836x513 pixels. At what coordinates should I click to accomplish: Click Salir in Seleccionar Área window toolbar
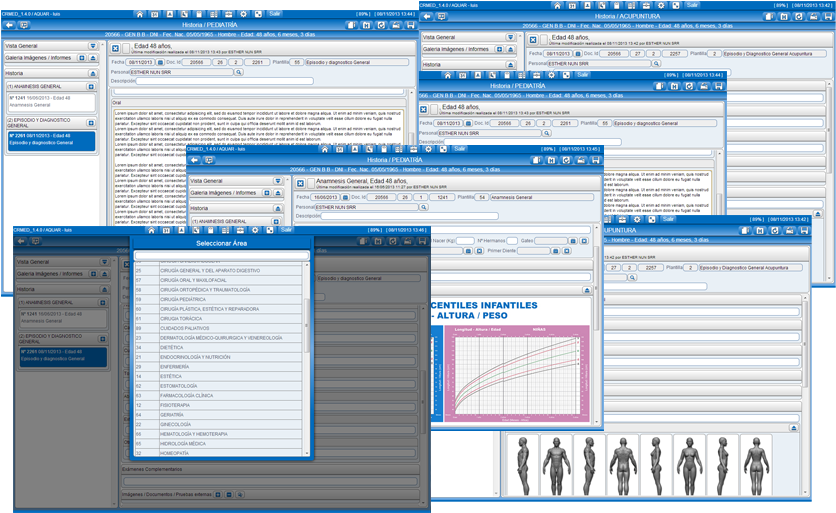(286, 230)
